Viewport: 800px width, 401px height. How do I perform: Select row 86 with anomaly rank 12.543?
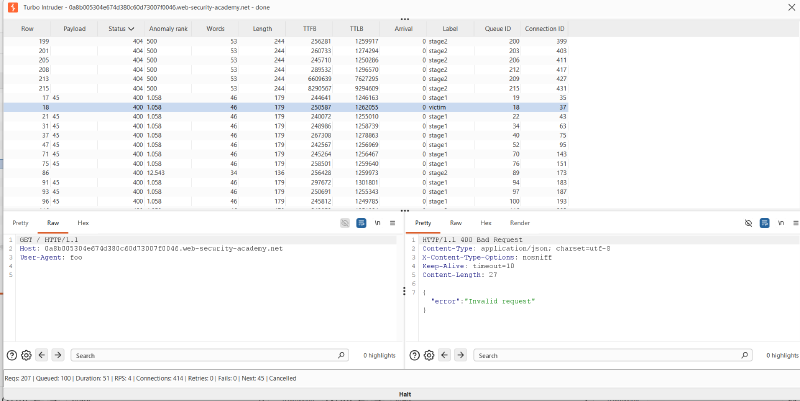286,173
